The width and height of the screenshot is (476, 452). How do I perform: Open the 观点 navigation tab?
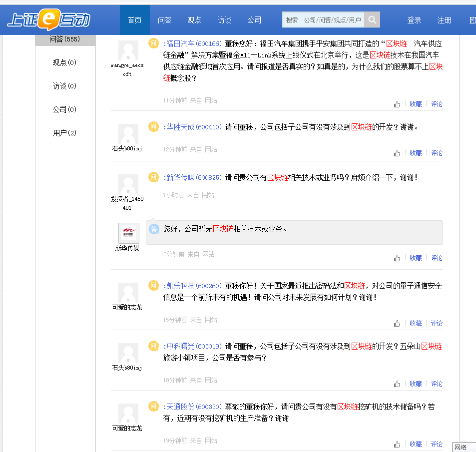[194, 20]
